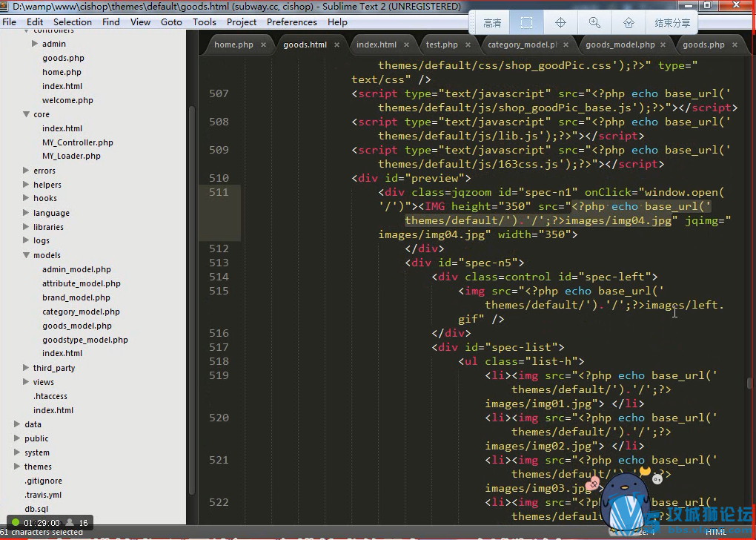The width and height of the screenshot is (756, 540).
Task: Expand the hooks folder
Action: (x=26, y=198)
